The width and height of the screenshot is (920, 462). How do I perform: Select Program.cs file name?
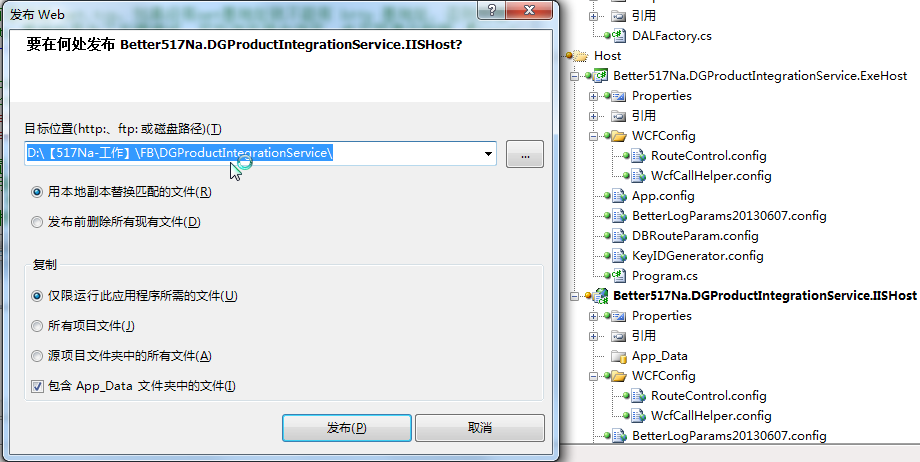(x=665, y=275)
